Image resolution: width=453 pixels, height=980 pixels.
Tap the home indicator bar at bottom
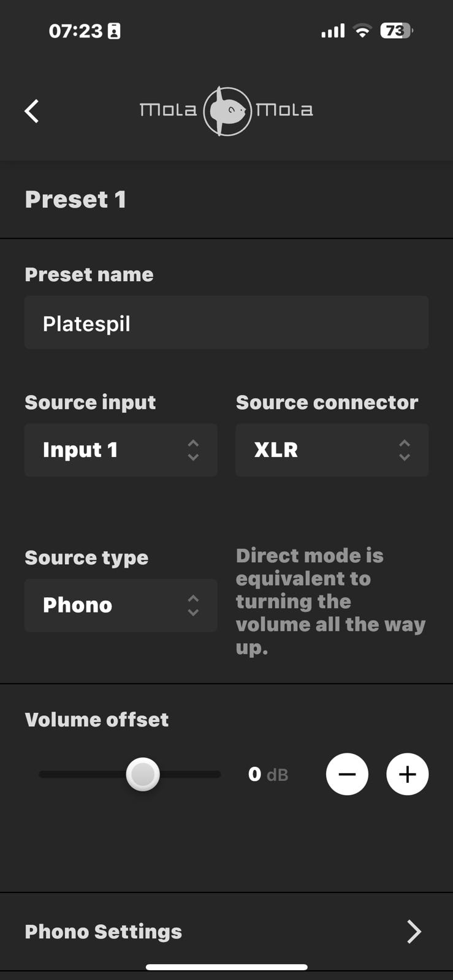click(x=226, y=967)
